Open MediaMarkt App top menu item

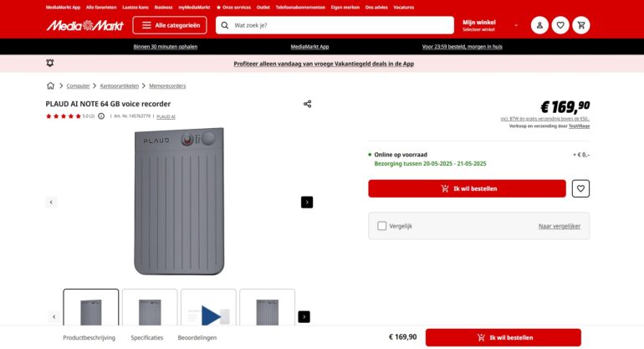(63, 8)
